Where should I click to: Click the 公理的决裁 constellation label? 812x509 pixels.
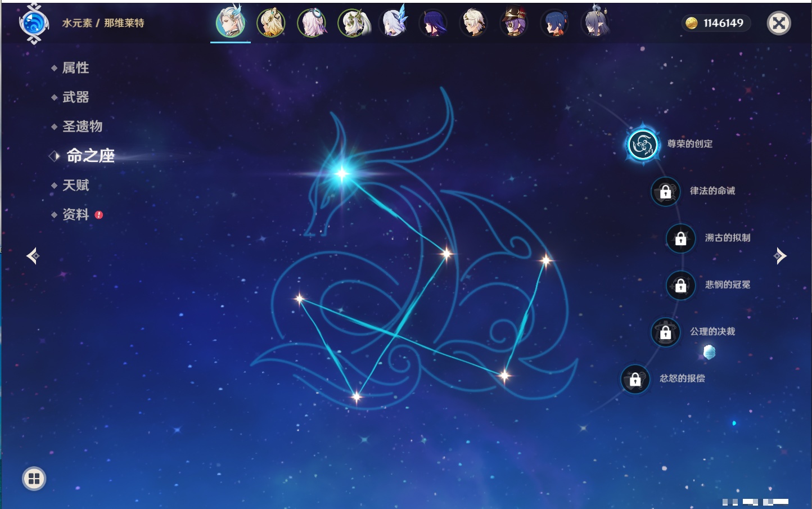click(x=712, y=331)
